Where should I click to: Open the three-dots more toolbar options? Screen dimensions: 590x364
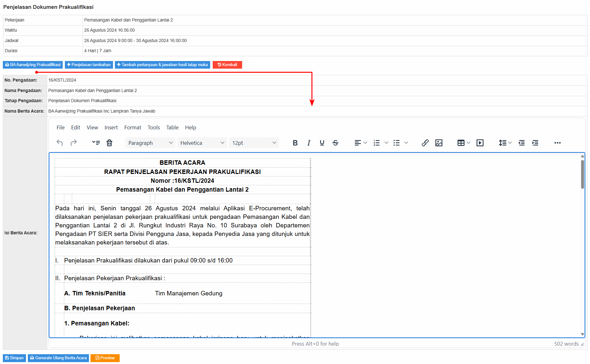pyautogui.click(x=557, y=143)
